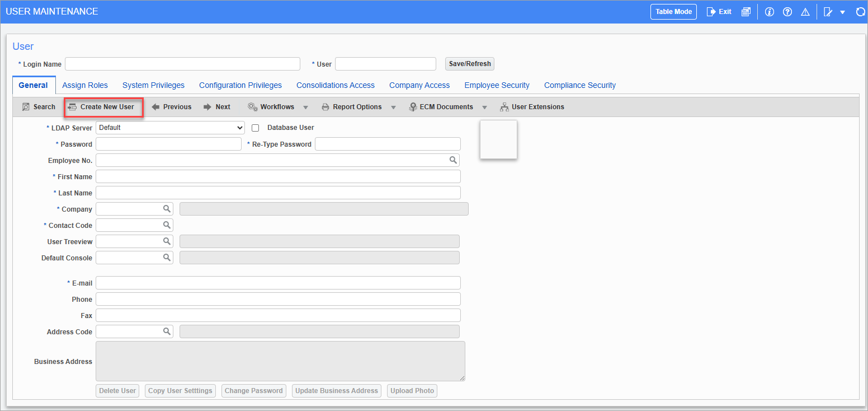Open the ECM Documents toolbar item
The image size is (868, 411).
click(x=441, y=106)
